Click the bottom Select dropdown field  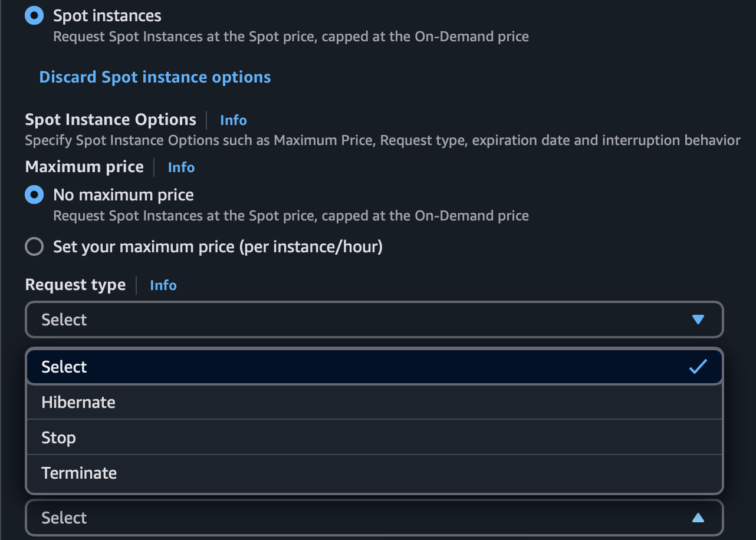374,518
